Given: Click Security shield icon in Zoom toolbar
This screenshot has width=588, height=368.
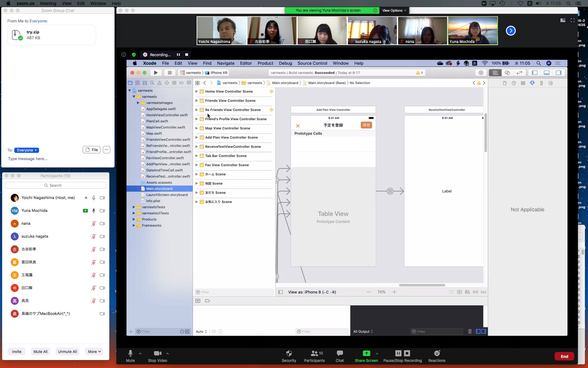Looking at the screenshot, I should coord(289,353).
